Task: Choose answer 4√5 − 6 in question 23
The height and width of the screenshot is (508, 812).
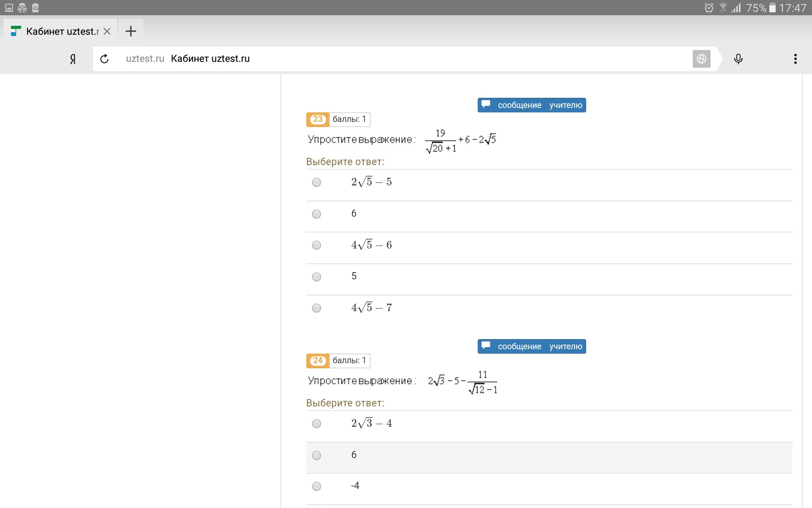Action: [316, 245]
